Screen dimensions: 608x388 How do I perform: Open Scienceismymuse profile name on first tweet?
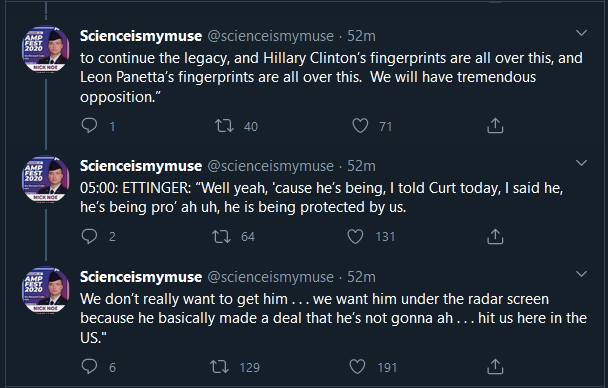(141, 36)
